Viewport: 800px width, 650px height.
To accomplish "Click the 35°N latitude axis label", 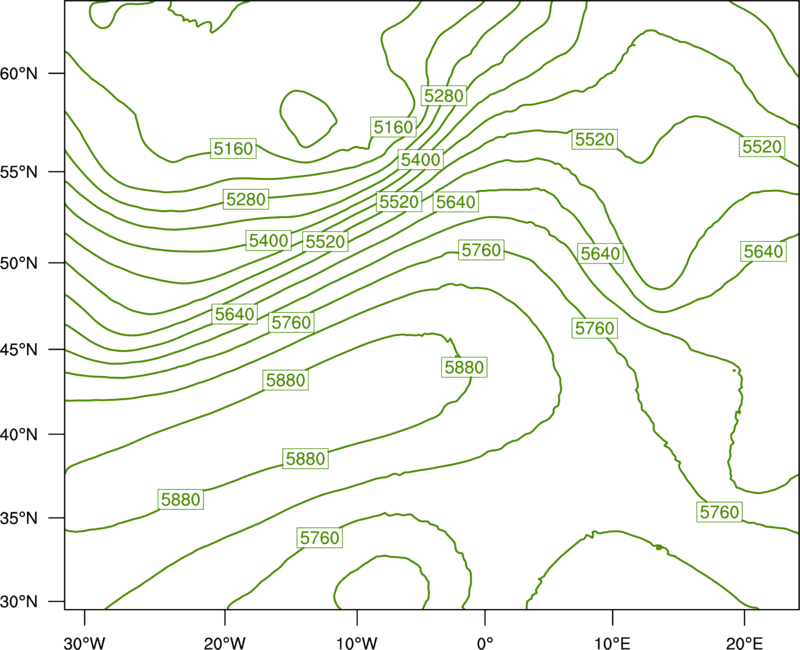I will 19,518.
